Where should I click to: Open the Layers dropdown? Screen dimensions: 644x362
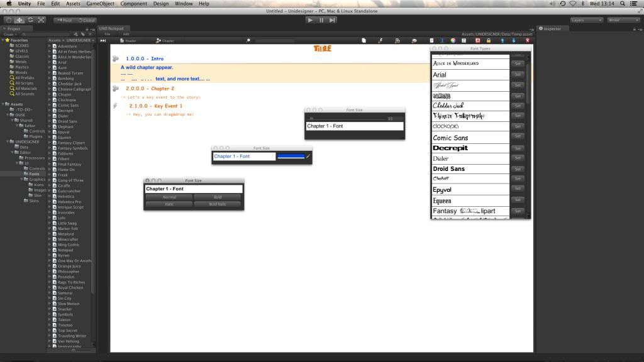pos(586,20)
